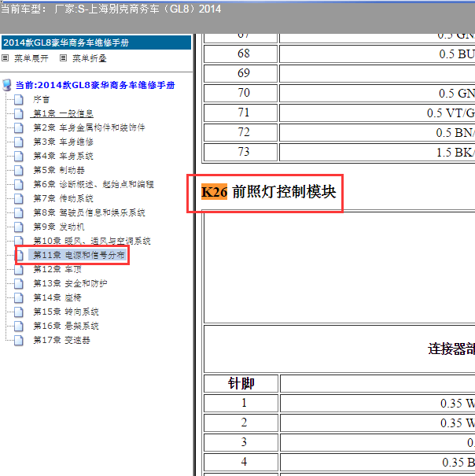Image resolution: width=475 pixels, height=476 pixels.
Task: Open 第14章 座椅 chapter
Action: click(57, 298)
